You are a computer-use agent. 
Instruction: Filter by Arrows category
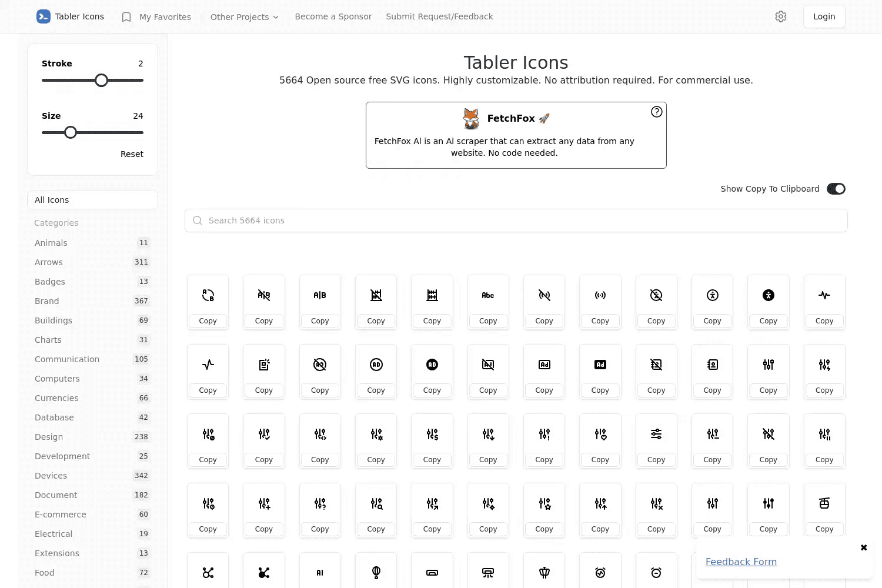[92, 262]
